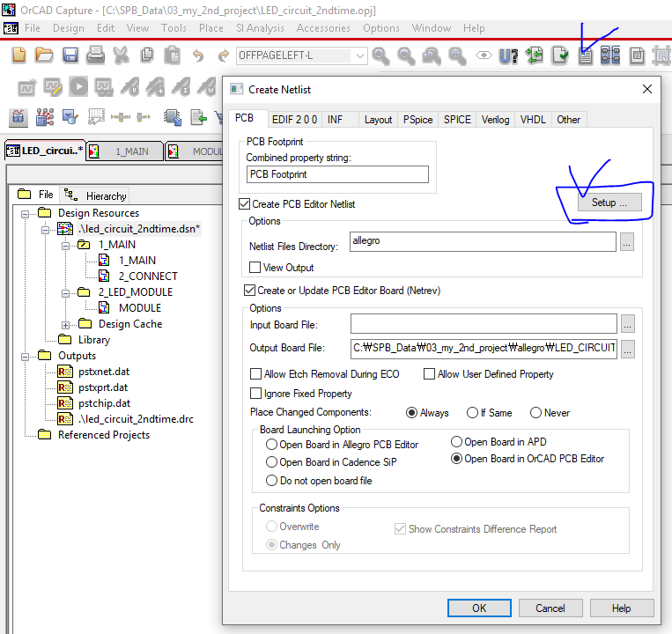Click the grid-of-dots icon in third toolbar row
672x634 pixels.
click(45, 117)
